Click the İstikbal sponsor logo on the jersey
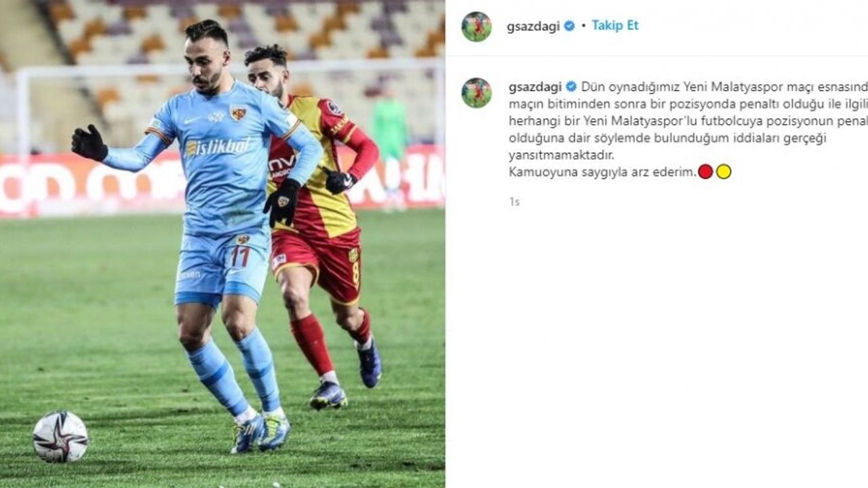 (x=218, y=146)
